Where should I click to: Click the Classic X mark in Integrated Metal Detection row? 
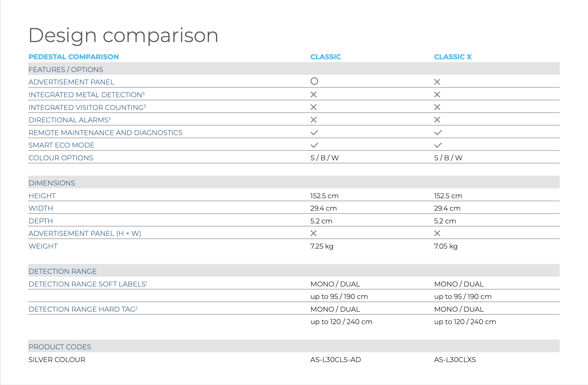(x=313, y=95)
